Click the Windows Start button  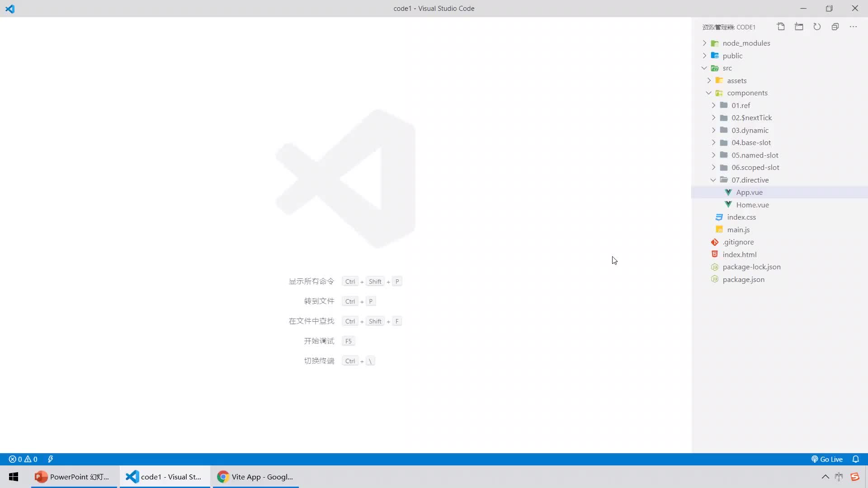click(x=14, y=477)
